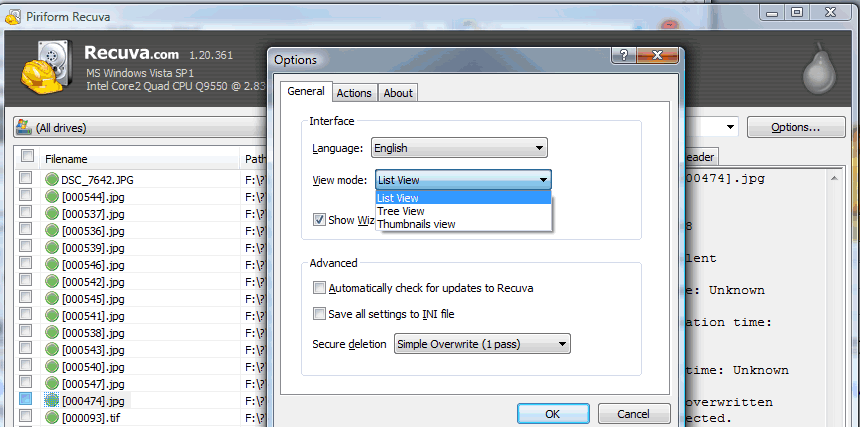The image size is (860, 427).
Task: Sort by the Path column header
Action: [254, 159]
